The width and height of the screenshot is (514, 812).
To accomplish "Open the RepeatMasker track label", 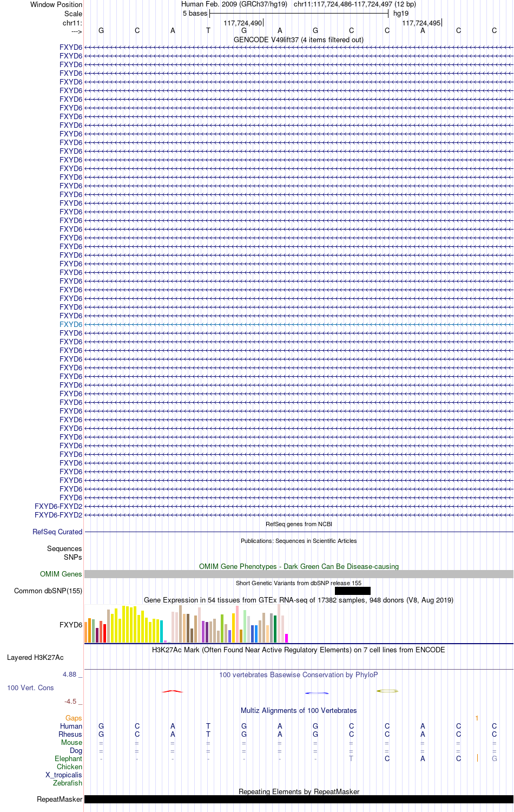I will [60, 799].
